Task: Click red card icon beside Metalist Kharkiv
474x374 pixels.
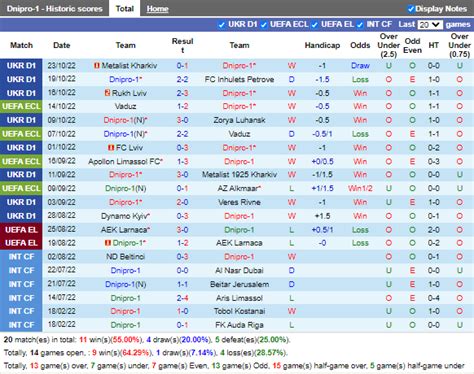Action: pos(97,66)
